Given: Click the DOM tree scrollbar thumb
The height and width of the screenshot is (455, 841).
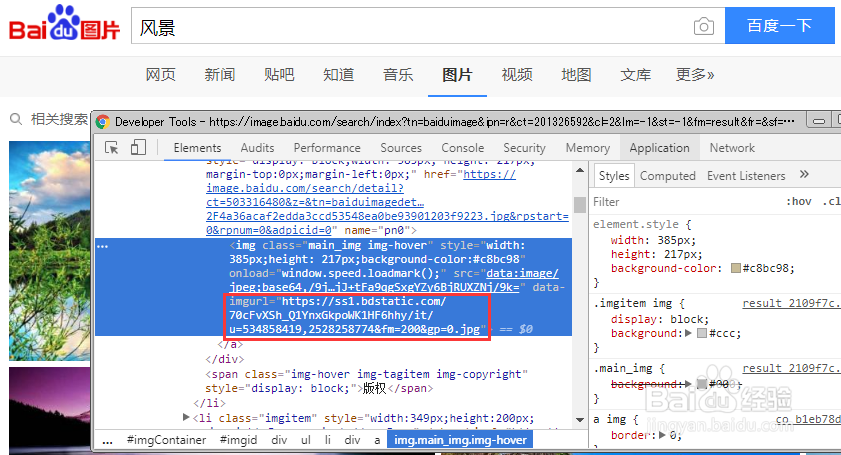Looking at the screenshot, I should [580, 204].
